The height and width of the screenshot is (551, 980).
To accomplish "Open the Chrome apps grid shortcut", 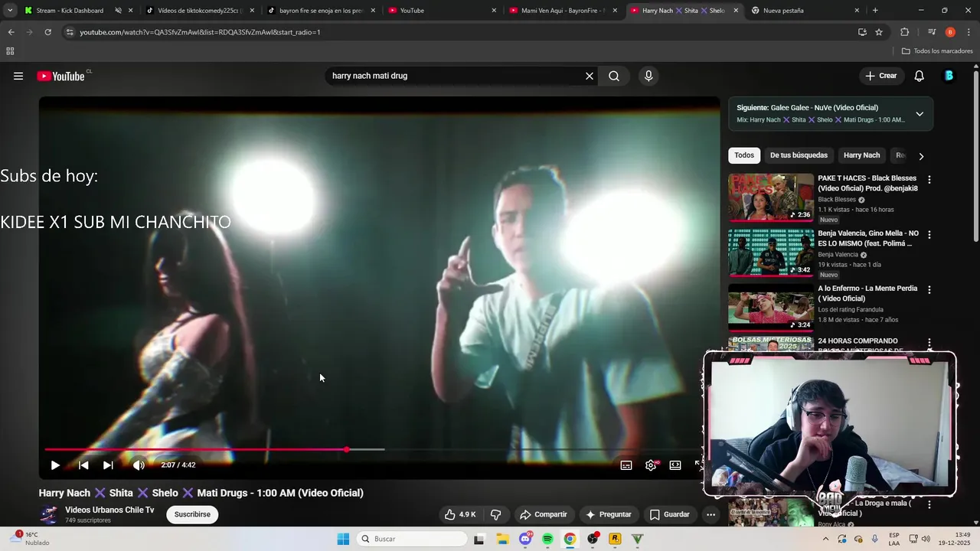I will [x=10, y=51].
